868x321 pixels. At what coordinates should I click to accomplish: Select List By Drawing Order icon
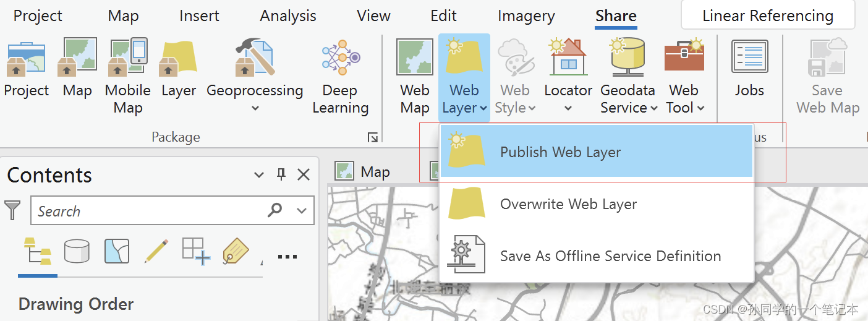coord(38,252)
